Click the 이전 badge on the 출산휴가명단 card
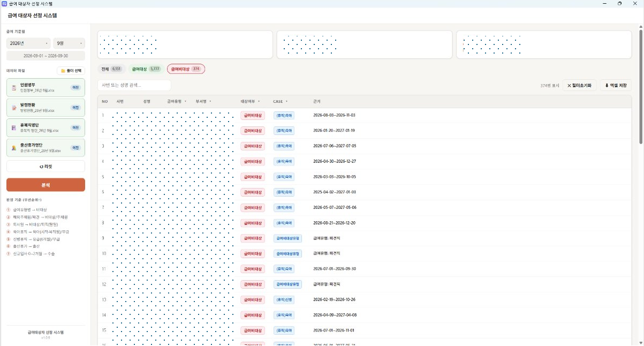This screenshot has height=346, width=644. click(x=76, y=147)
